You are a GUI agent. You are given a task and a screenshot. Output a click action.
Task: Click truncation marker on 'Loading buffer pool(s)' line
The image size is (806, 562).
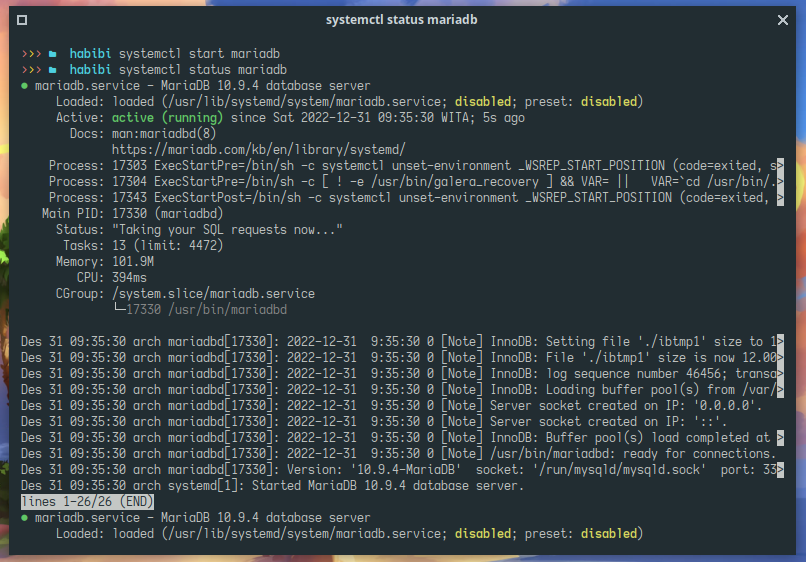tap(780, 390)
